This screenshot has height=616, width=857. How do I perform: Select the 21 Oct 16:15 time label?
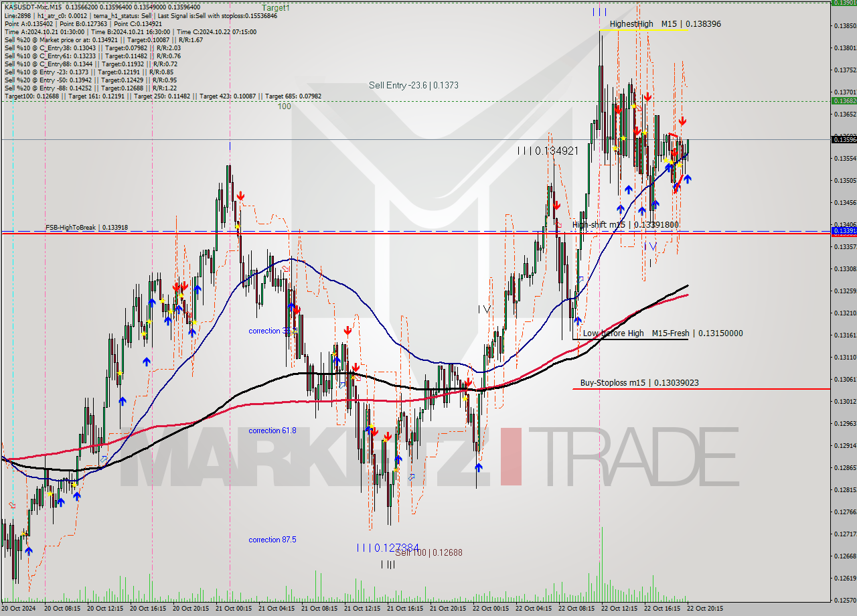tap(404, 609)
